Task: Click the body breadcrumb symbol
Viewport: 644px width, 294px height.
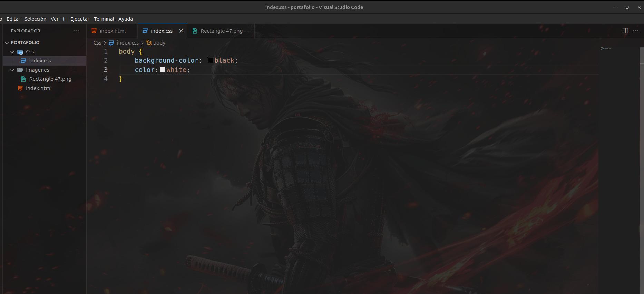Action: coord(159,43)
